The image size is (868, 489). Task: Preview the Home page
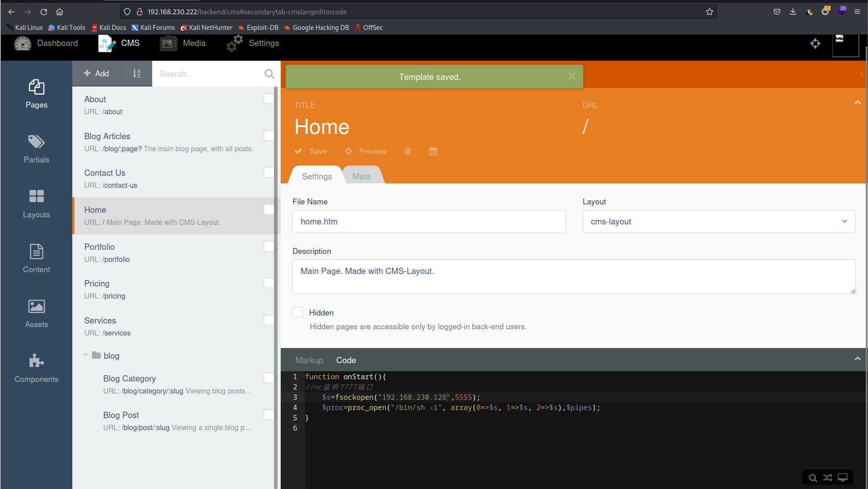coord(365,151)
